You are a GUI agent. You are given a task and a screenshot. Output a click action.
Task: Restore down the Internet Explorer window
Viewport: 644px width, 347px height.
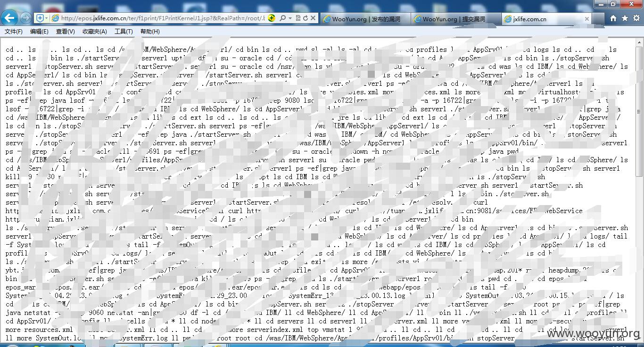tap(613, 4)
